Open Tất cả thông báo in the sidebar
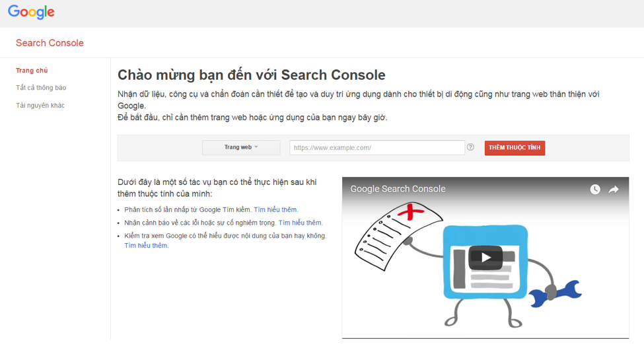The image size is (644, 362). tap(41, 87)
